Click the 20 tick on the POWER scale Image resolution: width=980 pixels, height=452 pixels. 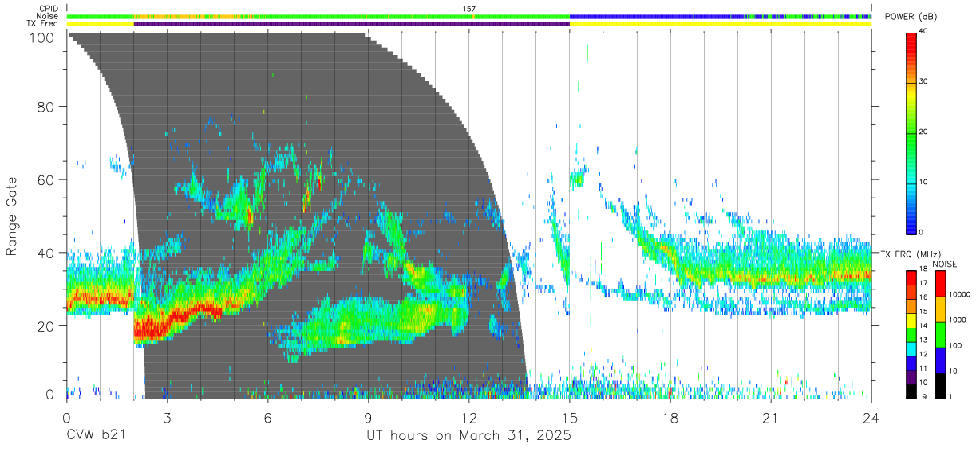pos(924,132)
